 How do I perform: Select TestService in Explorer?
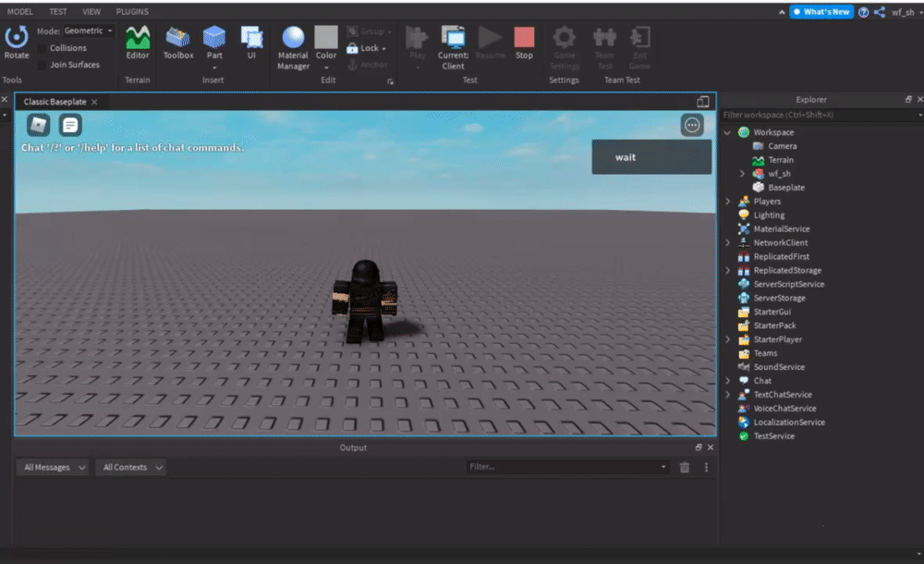773,436
